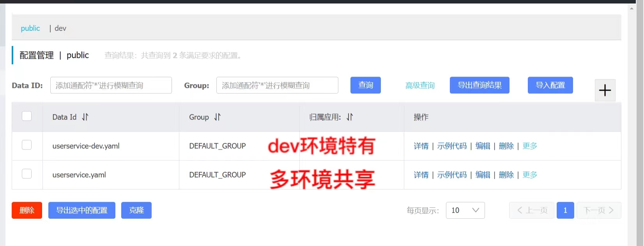Click DEFAULT_GROUP in userservice-dev.yaml row

pos(218,146)
